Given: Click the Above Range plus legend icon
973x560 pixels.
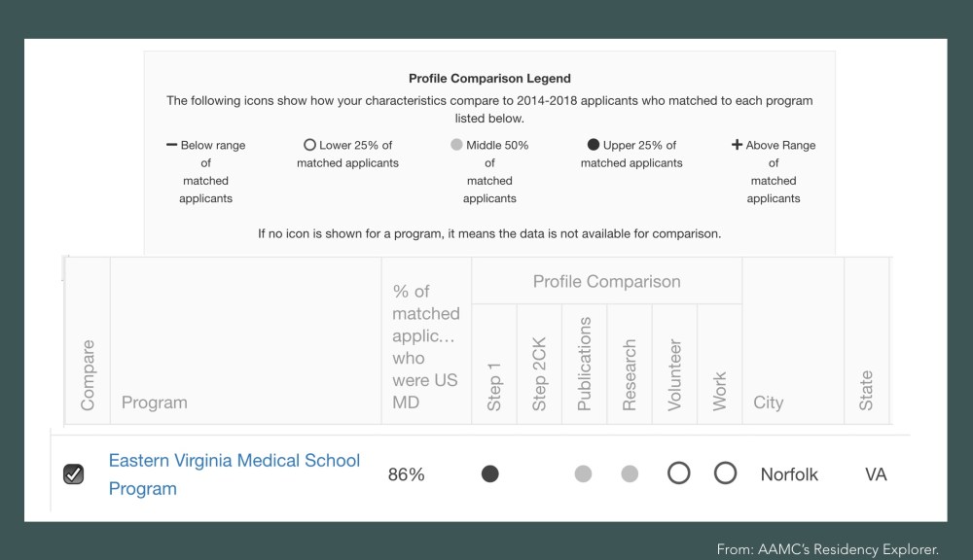Looking at the screenshot, I should point(738,145).
